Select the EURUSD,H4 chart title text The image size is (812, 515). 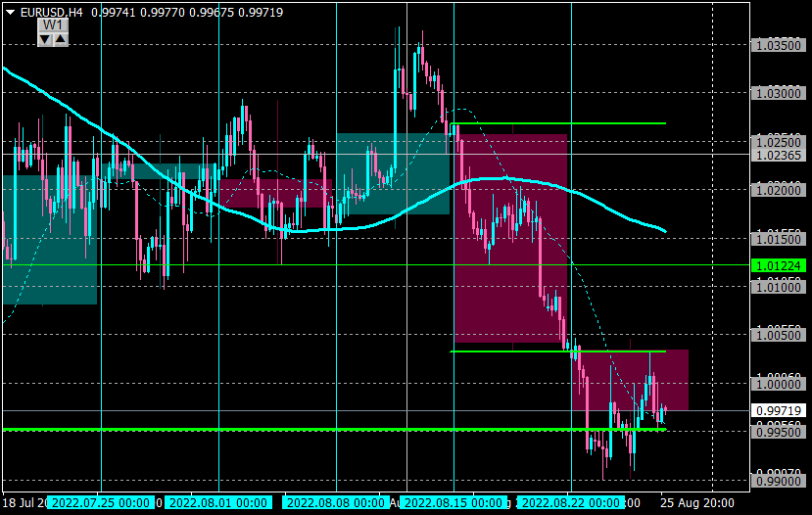tap(51, 13)
